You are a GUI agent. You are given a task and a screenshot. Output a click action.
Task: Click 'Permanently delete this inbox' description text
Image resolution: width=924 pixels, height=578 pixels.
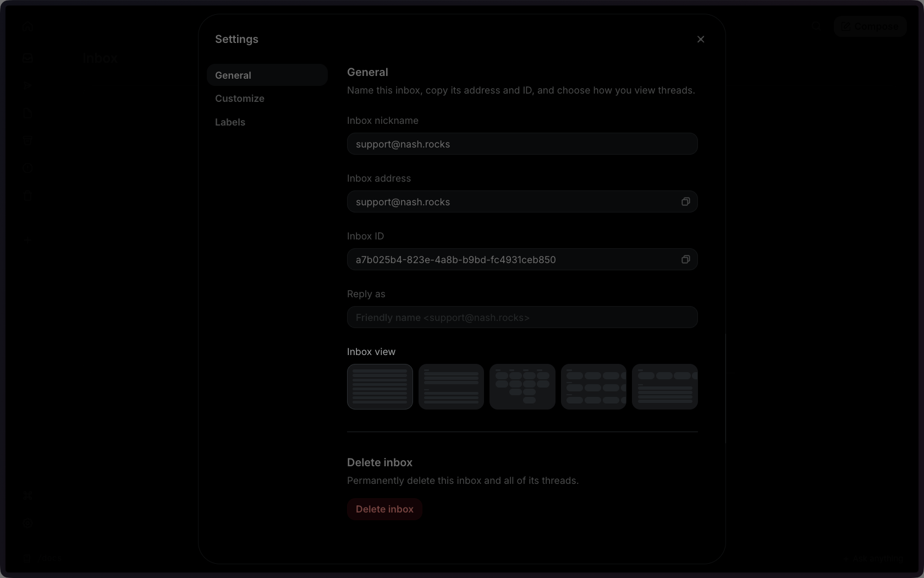click(x=463, y=481)
